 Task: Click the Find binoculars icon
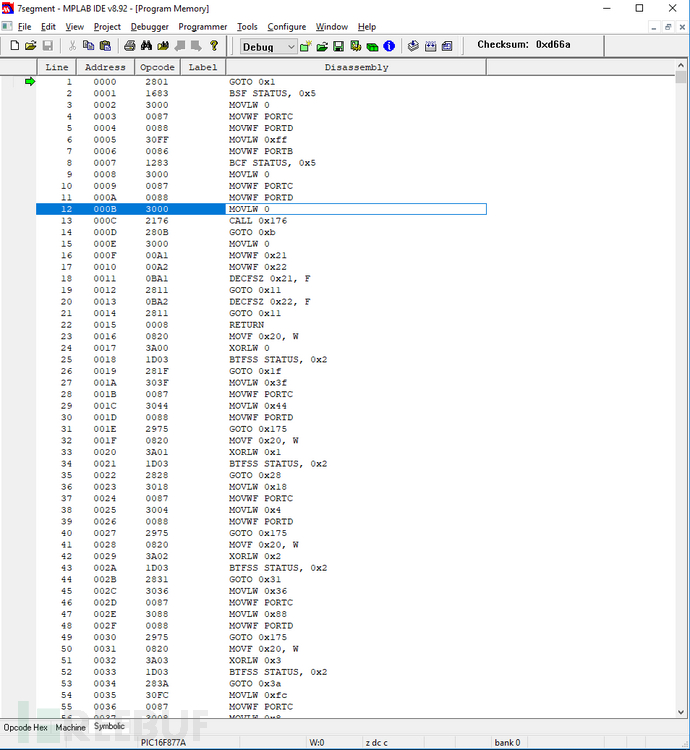(146, 46)
